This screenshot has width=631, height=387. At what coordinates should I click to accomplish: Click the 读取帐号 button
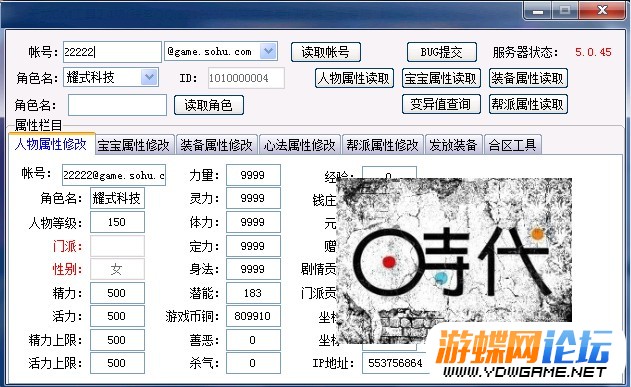pos(326,52)
